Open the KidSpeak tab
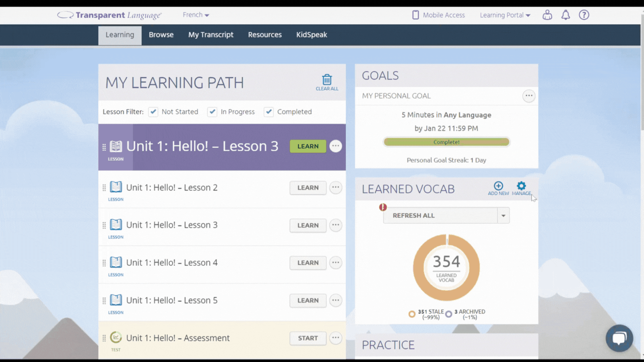 tap(312, 35)
